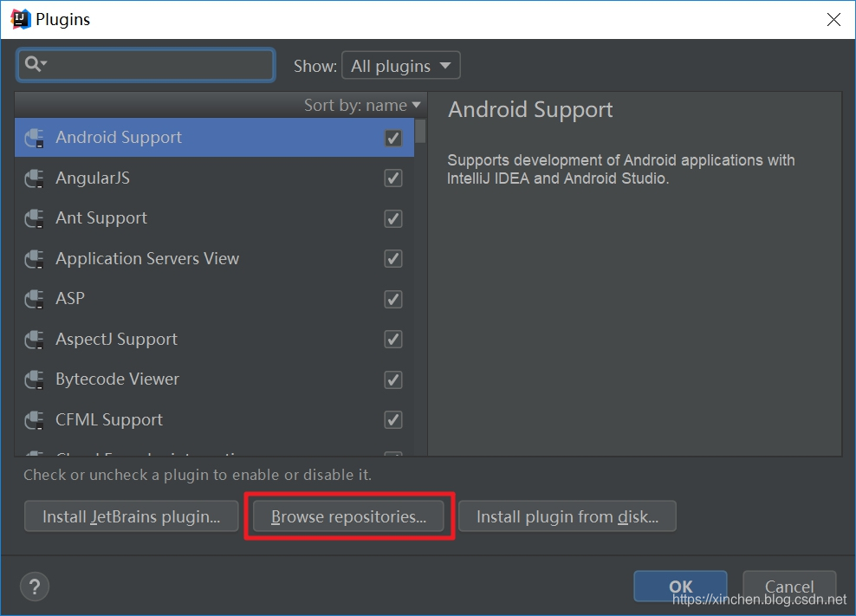Confirm with the OK button
The image size is (856, 616).
680,587
